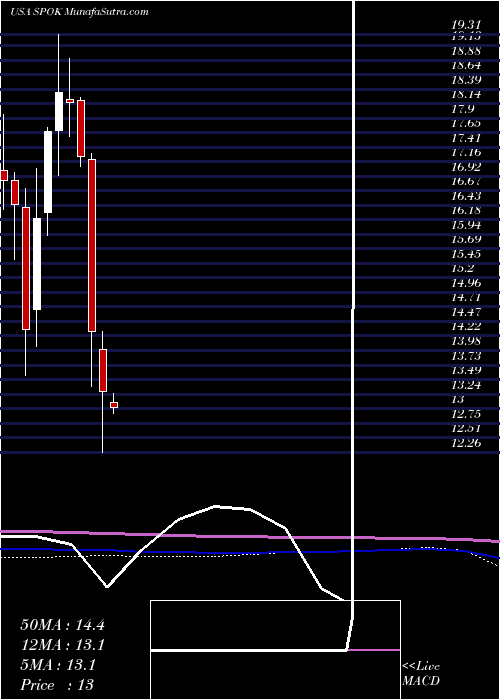This screenshot has height=700, width=500.
Task: Select the 18.39 price axis label
Action: (x=466, y=80)
